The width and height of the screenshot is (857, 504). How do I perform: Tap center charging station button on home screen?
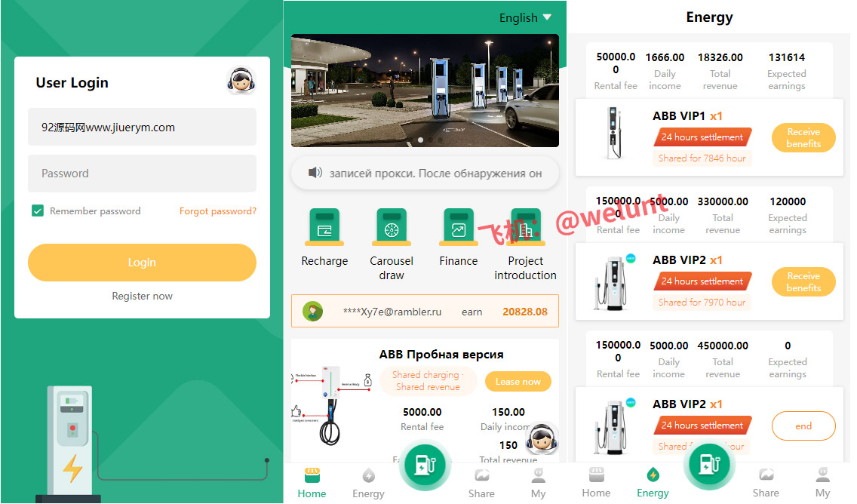point(425,465)
